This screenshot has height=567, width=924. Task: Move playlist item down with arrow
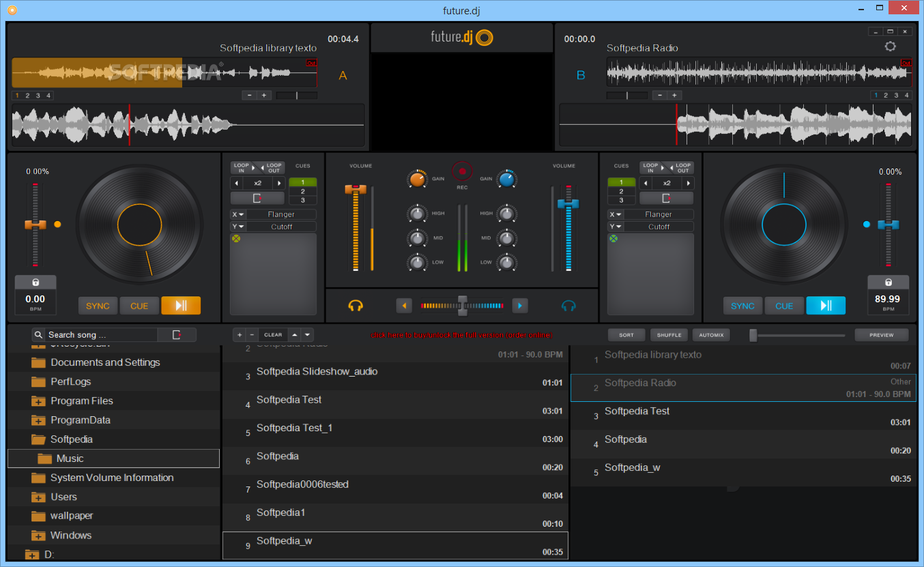click(308, 334)
